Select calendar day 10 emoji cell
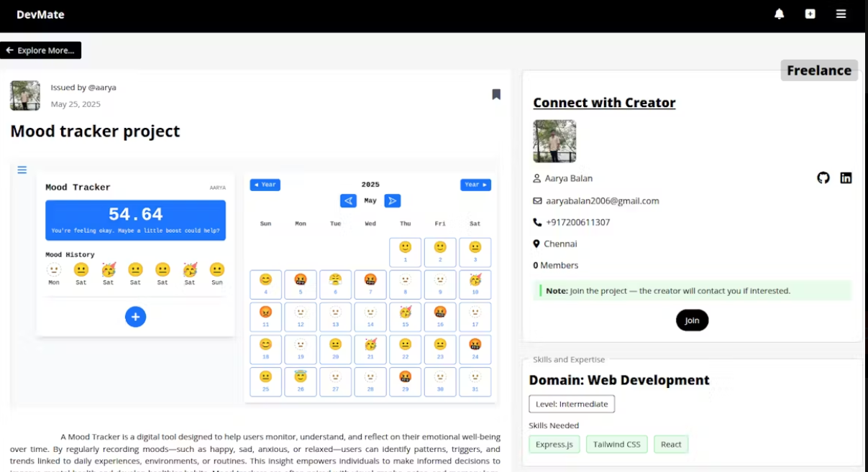 pos(475,284)
